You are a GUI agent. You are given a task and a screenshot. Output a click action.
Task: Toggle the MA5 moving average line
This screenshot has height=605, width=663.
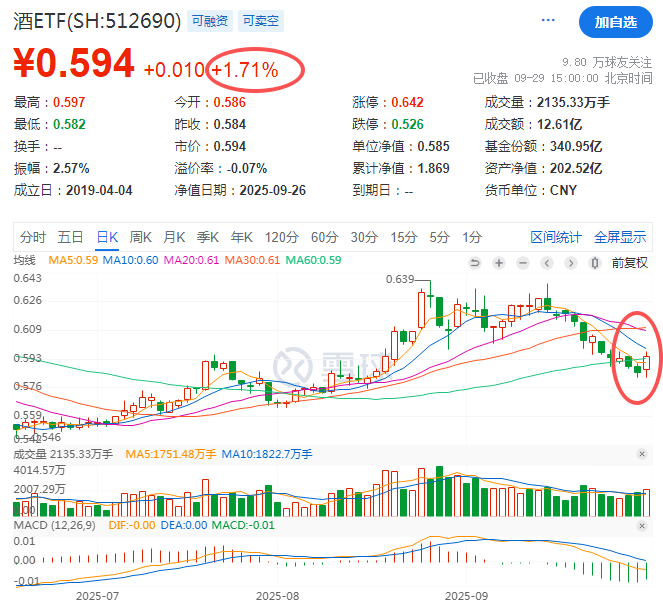coord(76,262)
